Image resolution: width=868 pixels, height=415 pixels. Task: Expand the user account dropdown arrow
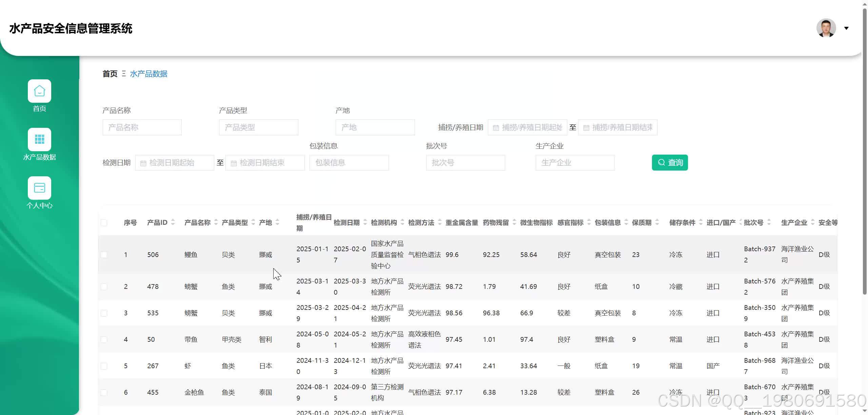click(x=846, y=28)
